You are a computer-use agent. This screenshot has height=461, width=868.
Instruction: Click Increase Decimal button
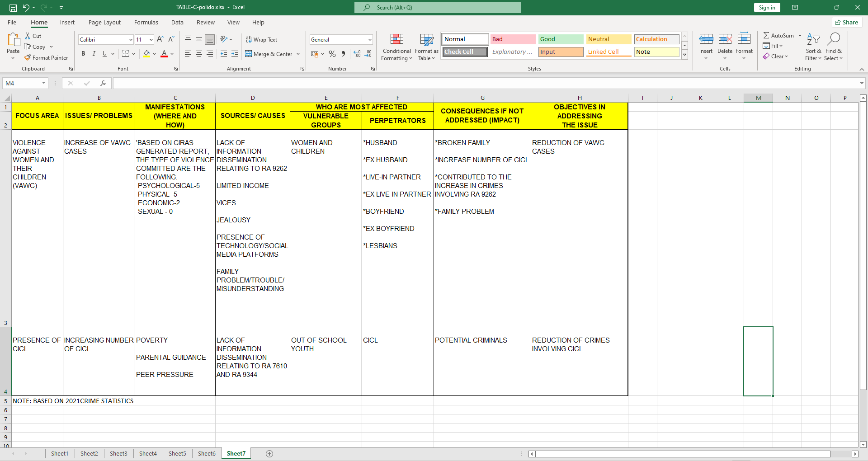point(357,54)
